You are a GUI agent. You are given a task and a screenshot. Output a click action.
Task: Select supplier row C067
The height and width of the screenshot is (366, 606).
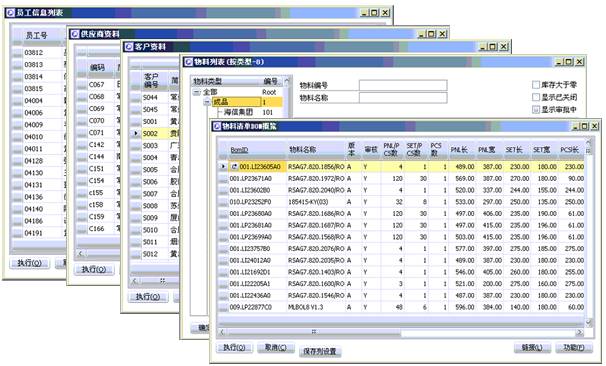pyautogui.click(x=97, y=84)
